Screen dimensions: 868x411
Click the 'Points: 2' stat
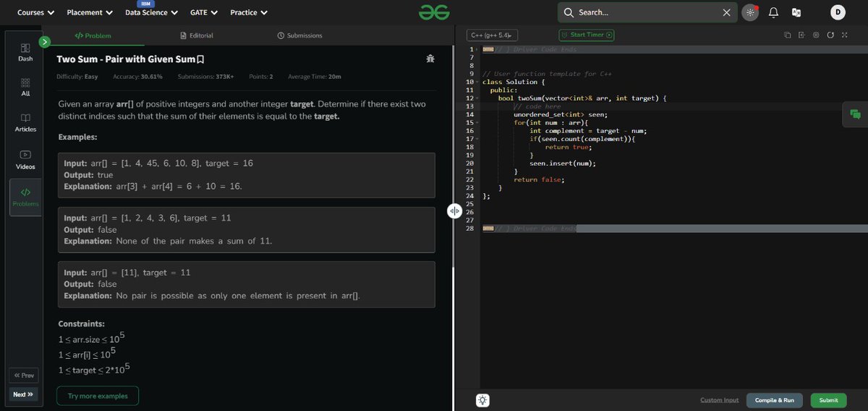(x=261, y=77)
